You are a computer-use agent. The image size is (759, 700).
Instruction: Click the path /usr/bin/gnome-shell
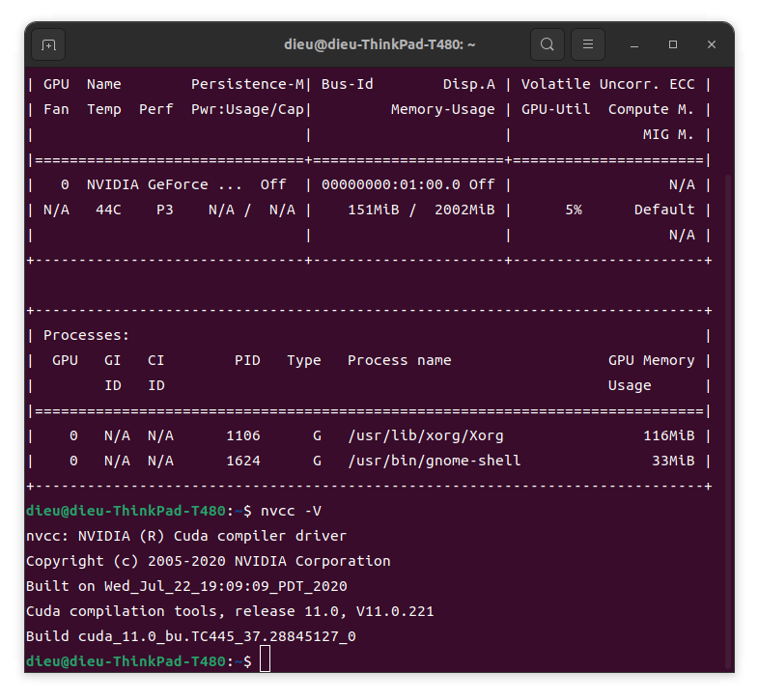(435, 461)
